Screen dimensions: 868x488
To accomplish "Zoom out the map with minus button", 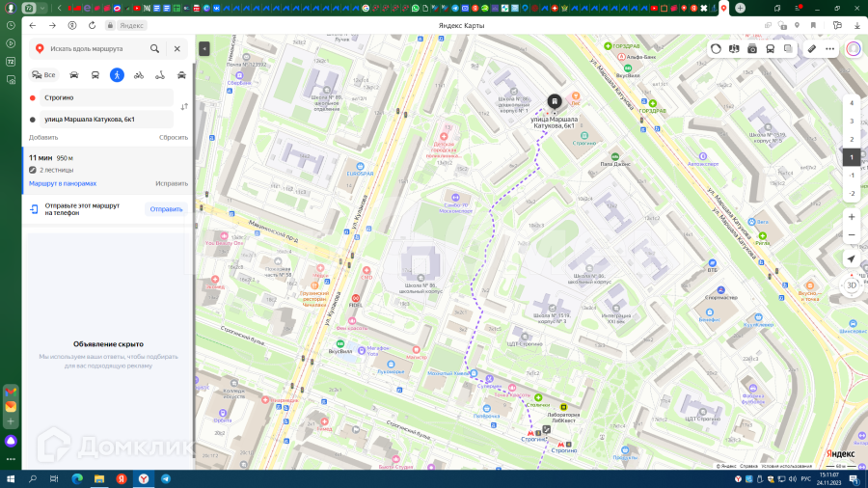I will pos(852,235).
